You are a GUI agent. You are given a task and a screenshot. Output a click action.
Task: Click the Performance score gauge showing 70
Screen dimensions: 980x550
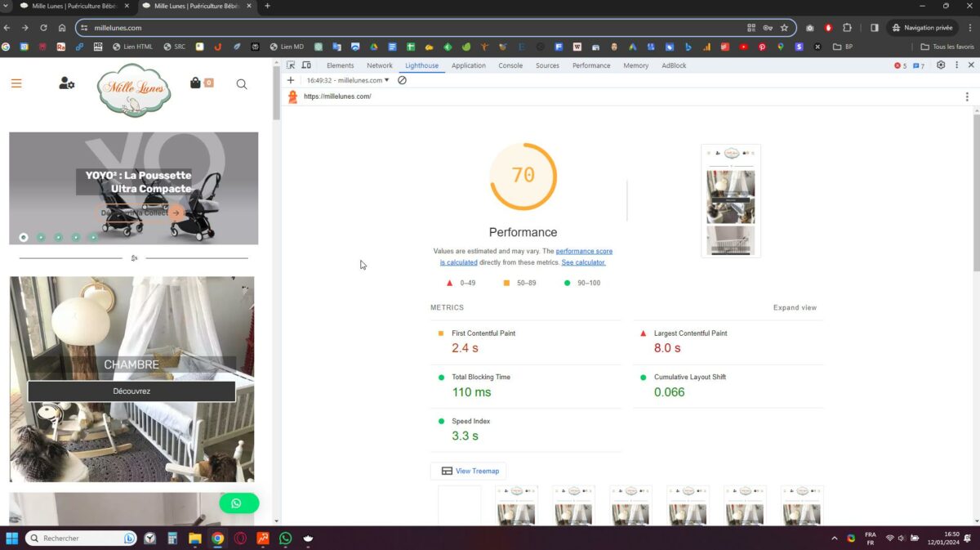(x=523, y=176)
